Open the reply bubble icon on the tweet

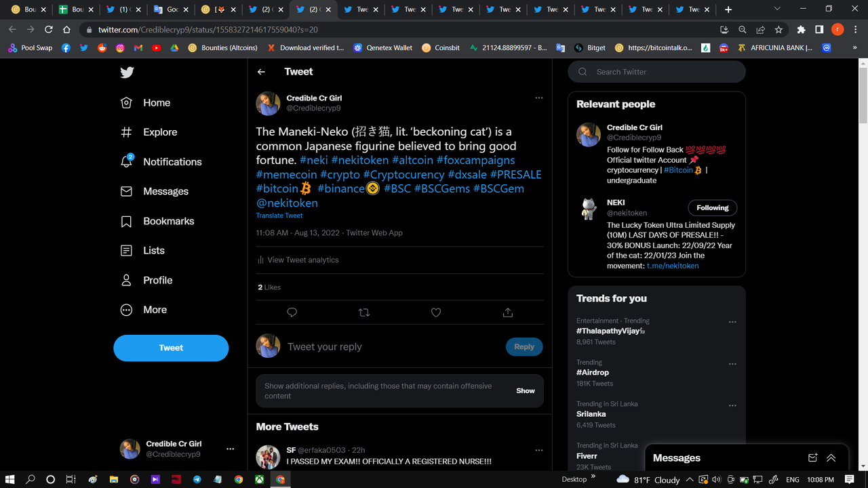(292, 312)
